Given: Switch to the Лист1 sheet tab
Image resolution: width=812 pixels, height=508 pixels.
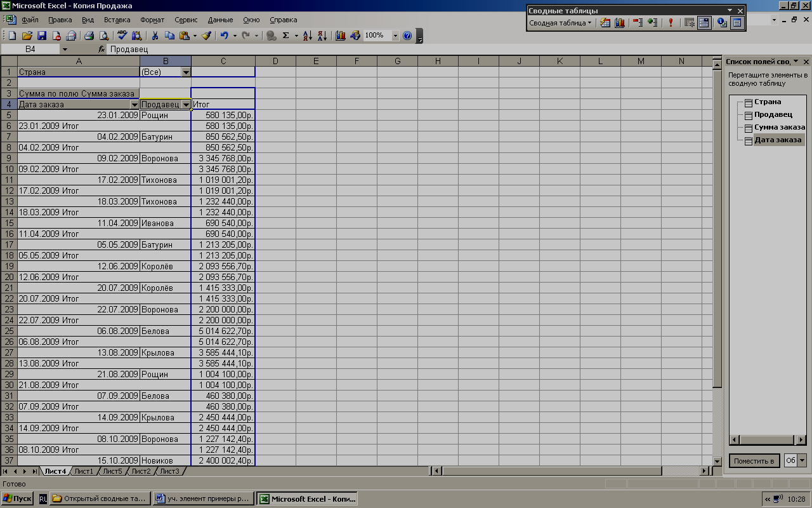Looking at the screenshot, I should pyautogui.click(x=84, y=471).
